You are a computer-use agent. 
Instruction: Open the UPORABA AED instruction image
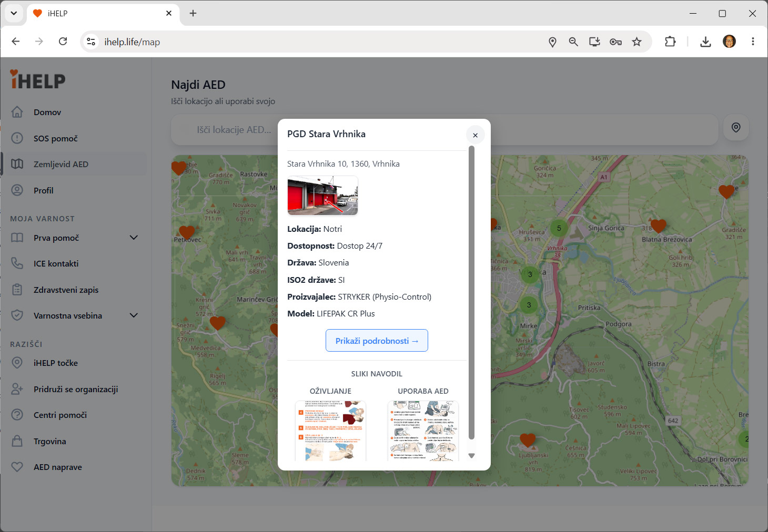point(423,431)
